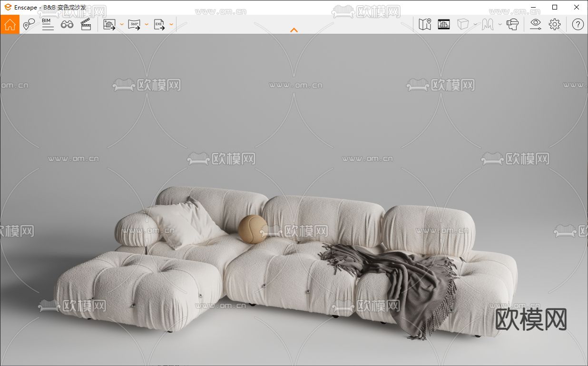Click the screenshot export icon
588x366 pixels.
[x=110, y=25]
